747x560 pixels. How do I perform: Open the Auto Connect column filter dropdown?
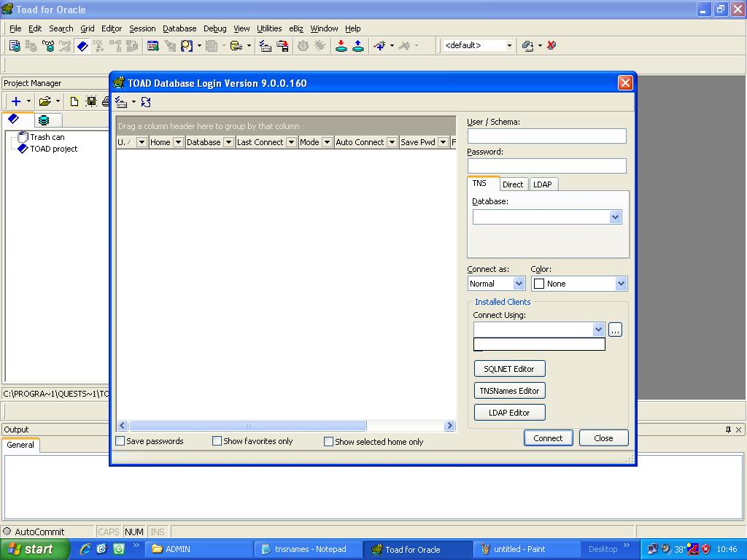[392, 142]
